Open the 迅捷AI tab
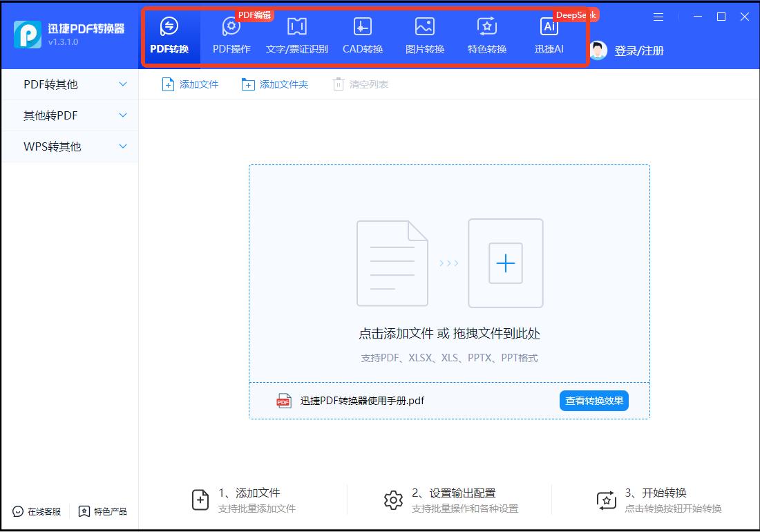The height and width of the screenshot is (532, 760). click(549, 37)
